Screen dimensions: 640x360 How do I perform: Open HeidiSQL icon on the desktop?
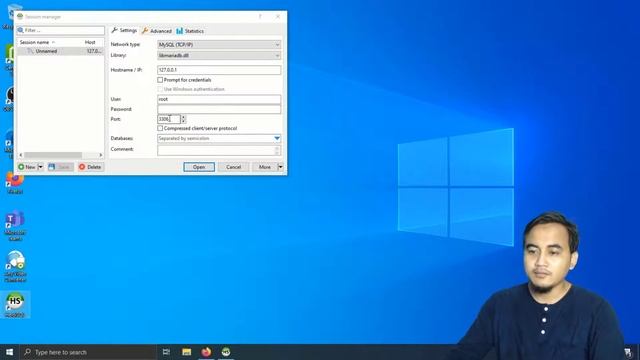coord(15,305)
